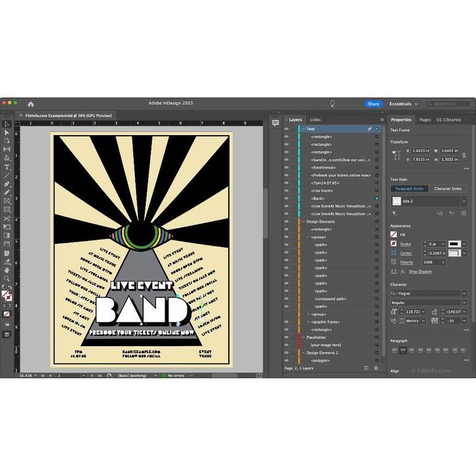Hide the Placeholder layer
The image size is (476, 476).
point(287,337)
